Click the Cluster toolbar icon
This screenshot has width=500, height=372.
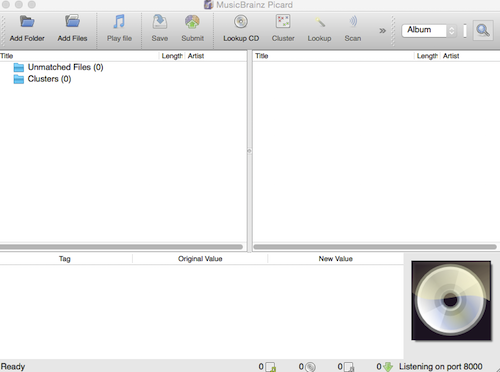click(283, 22)
